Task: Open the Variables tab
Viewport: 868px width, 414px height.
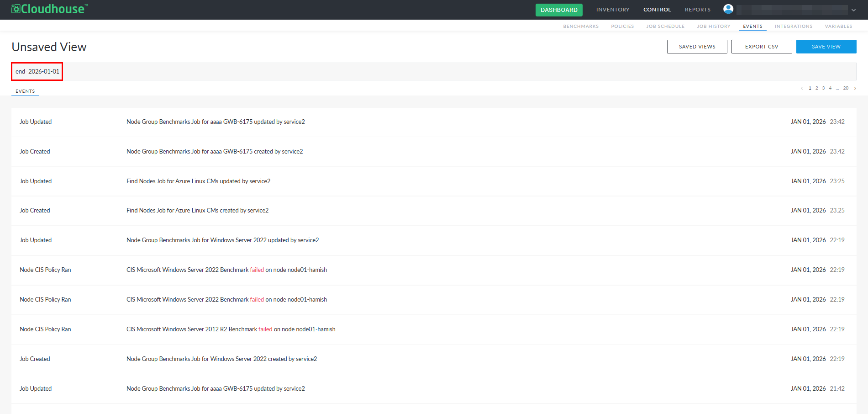Action: click(838, 27)
